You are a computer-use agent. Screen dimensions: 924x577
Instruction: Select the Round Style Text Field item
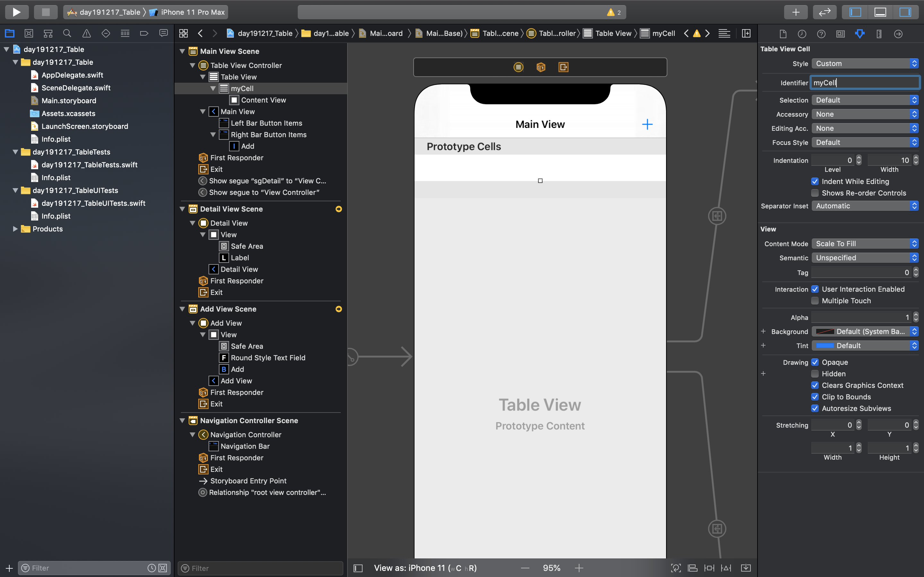tap(268, 357)
